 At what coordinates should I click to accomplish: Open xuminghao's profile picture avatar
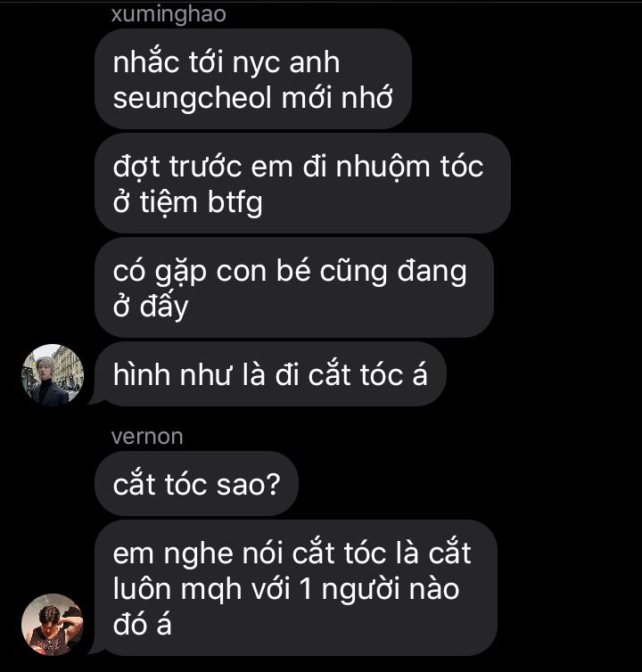pyautogui.click(x=53, y=375)
